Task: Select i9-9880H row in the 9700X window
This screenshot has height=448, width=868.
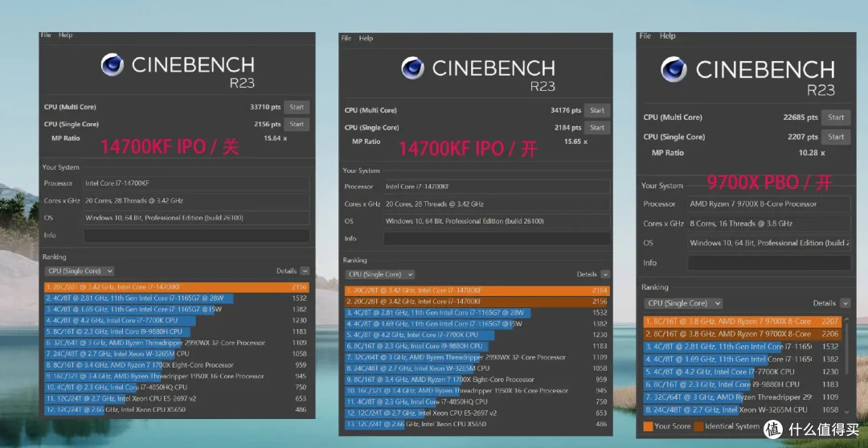Action: click(743, 384)
